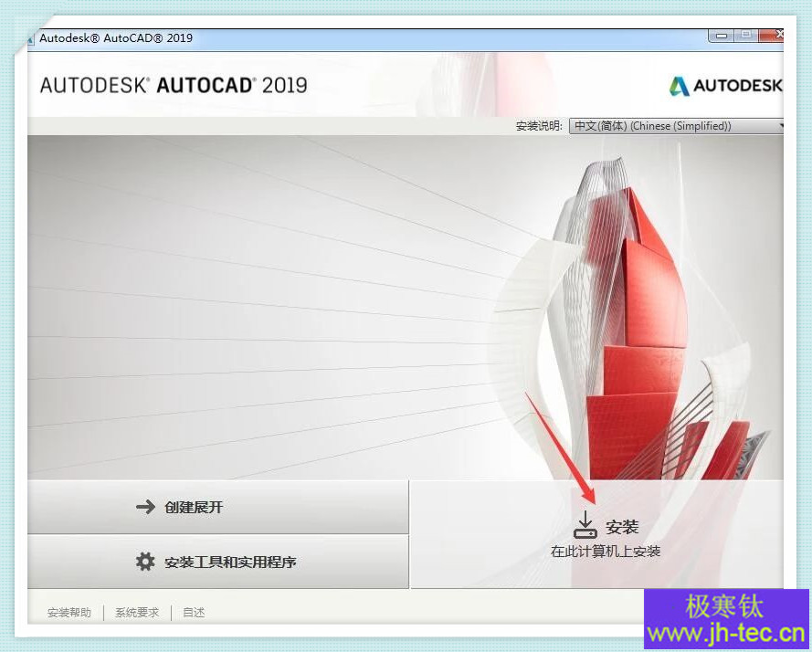812x652 pixels.
Task: Click the 安装说明: label
Action: 539,126
